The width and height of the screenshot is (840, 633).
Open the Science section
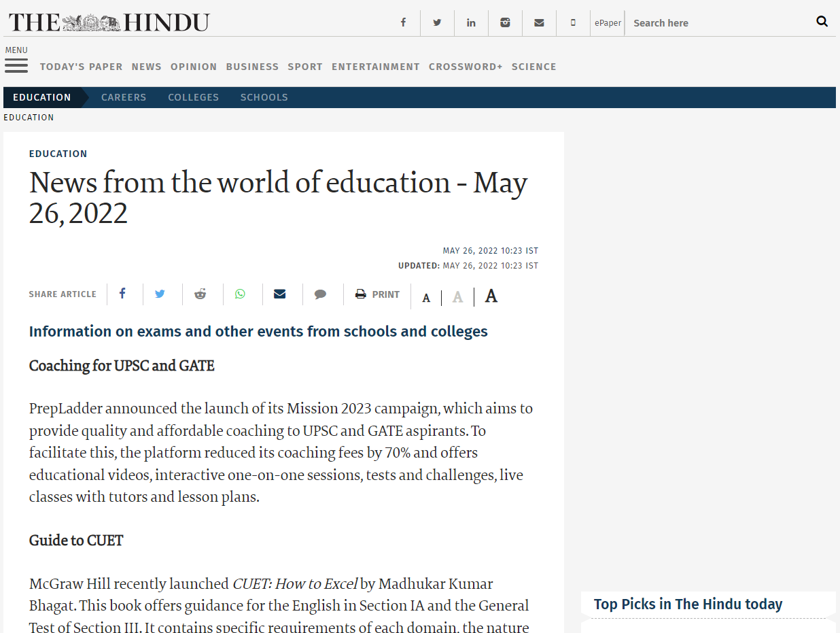click(534, 67)
